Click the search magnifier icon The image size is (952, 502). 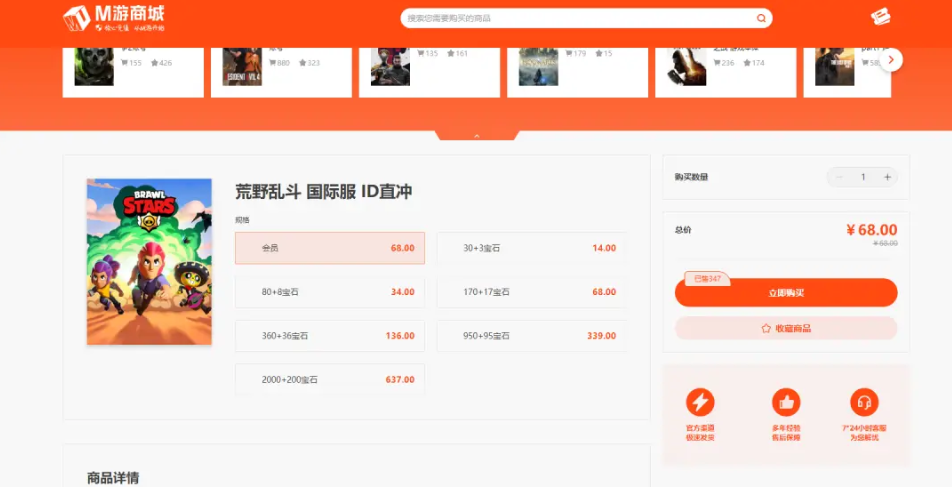761,18
